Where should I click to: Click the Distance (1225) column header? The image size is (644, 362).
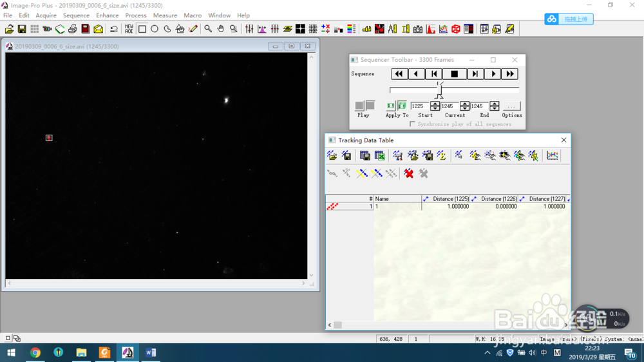point(446,199)
